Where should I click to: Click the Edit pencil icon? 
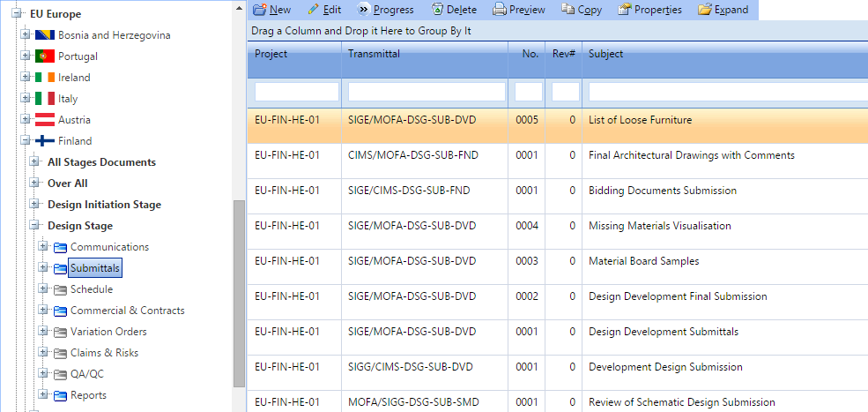[314, 10]
